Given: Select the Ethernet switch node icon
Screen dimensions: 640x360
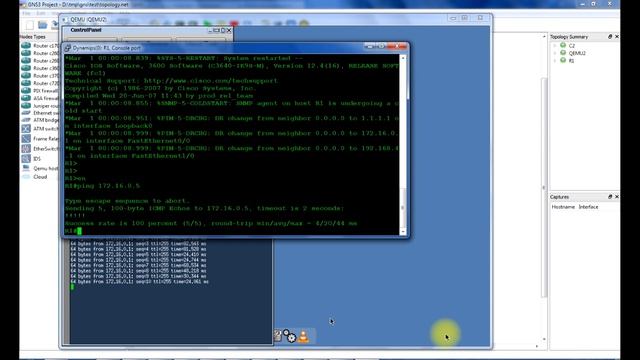Looking at the screenshot, I should coord(26,113).
